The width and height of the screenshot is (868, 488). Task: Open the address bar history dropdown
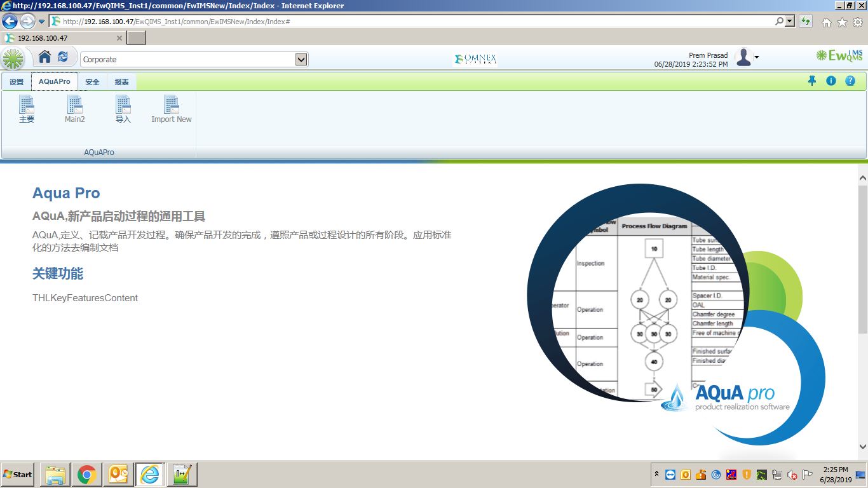pyautogui.click(x=790, y=21)
